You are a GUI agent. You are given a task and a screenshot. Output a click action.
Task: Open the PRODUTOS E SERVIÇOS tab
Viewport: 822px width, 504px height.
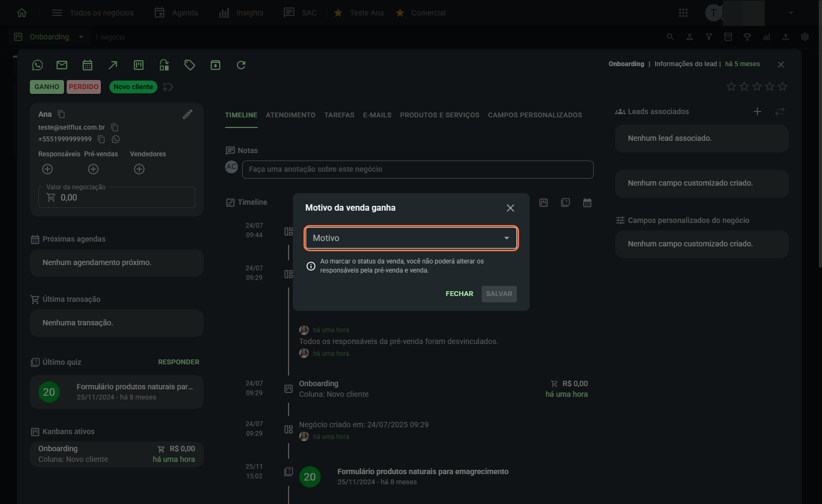[440, 115]
